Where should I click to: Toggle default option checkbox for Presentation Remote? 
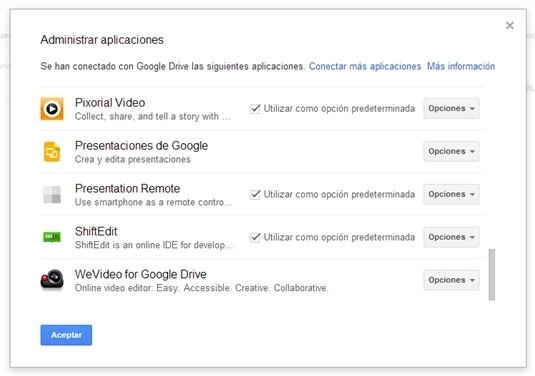click(255, 194)
